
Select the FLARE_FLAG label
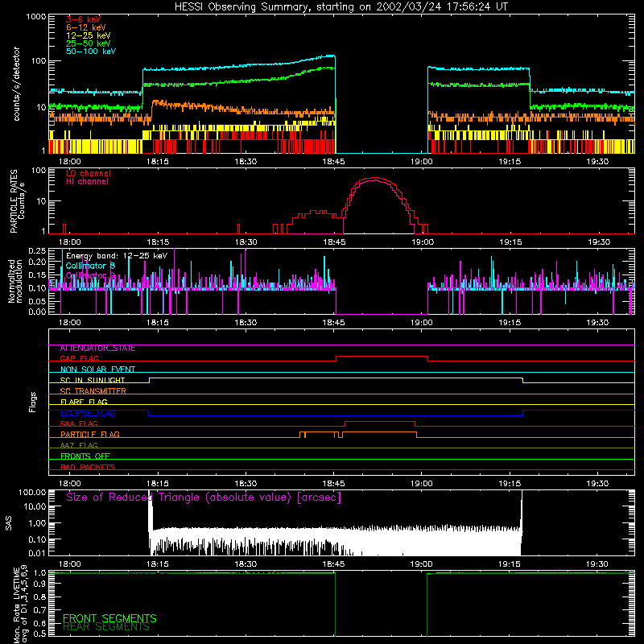pos(84,402)
